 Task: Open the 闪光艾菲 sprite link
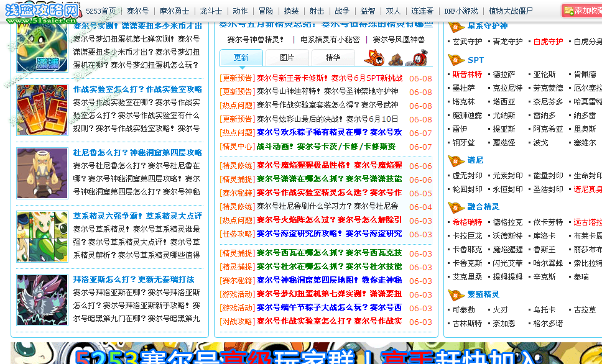click(507, 263)
